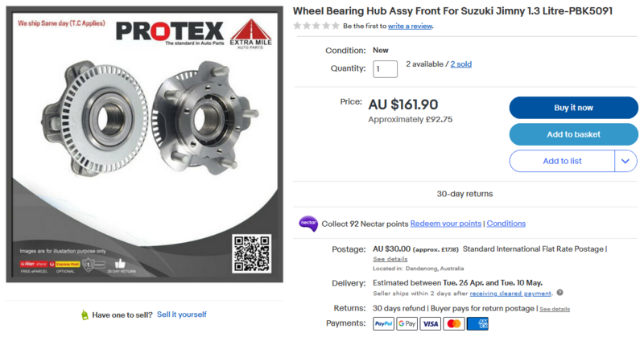Open postage See details link
The width and height of the screenshot is (644, 337).
[x=390, y=259]
